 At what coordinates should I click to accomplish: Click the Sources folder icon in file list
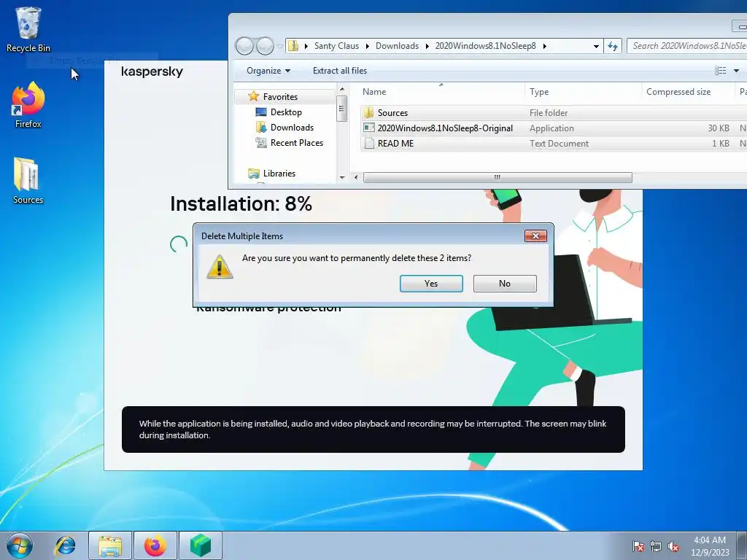tap(368, 113)
